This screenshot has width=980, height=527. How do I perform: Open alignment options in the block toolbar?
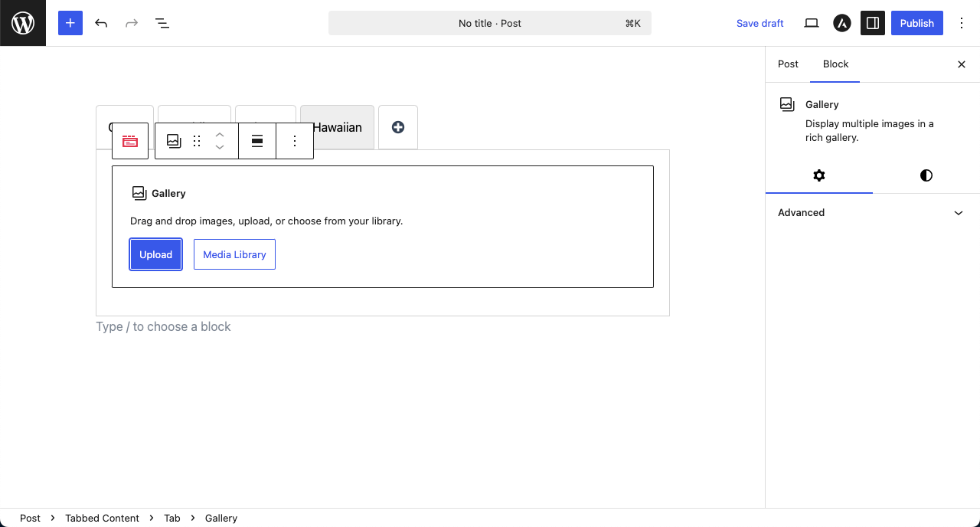click(x=256, y=140)
